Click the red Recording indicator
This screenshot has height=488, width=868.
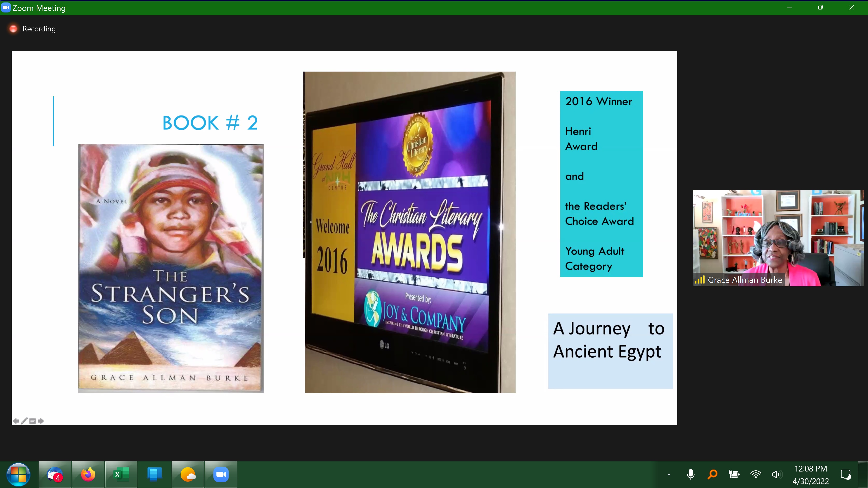14,29
